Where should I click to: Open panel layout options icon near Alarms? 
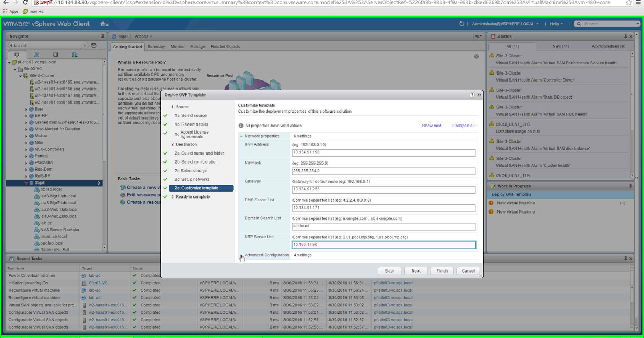point(478,36)
